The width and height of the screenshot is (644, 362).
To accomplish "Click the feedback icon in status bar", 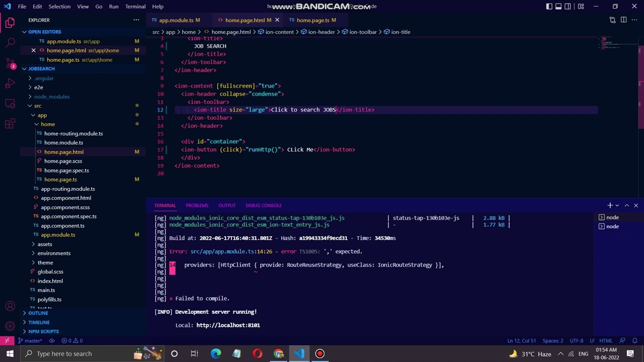I will pos(623,340).
